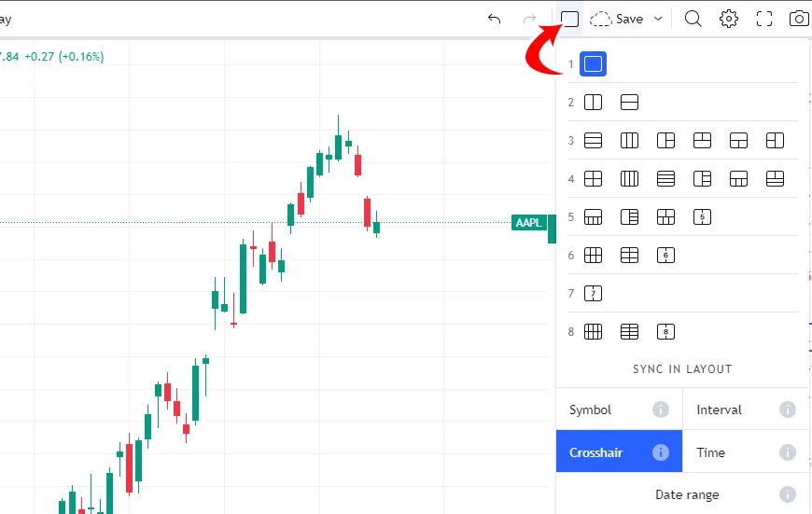Toggle Time sync in layout
The image size is (812, 514).
click(x=746, y=452)
